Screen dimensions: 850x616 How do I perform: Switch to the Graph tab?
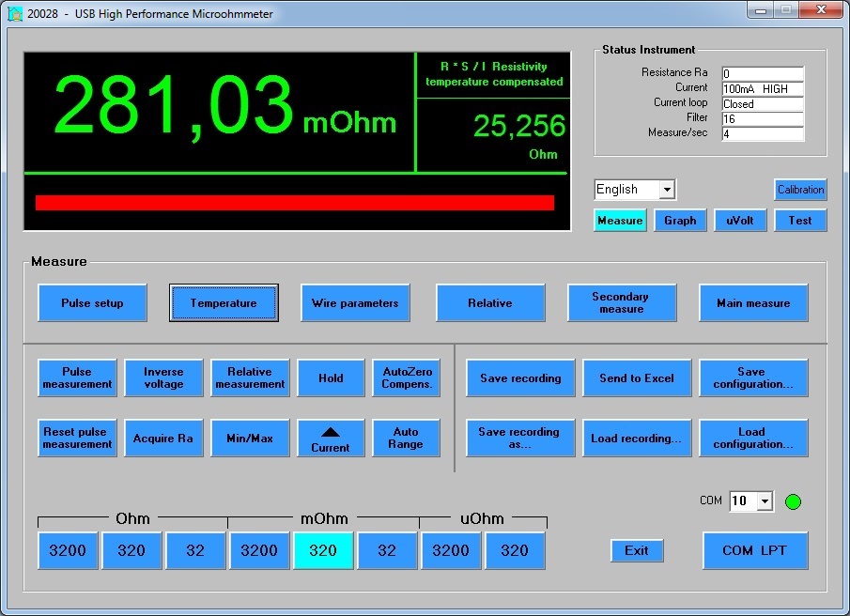pyautogui.click(x=680, y=221)
